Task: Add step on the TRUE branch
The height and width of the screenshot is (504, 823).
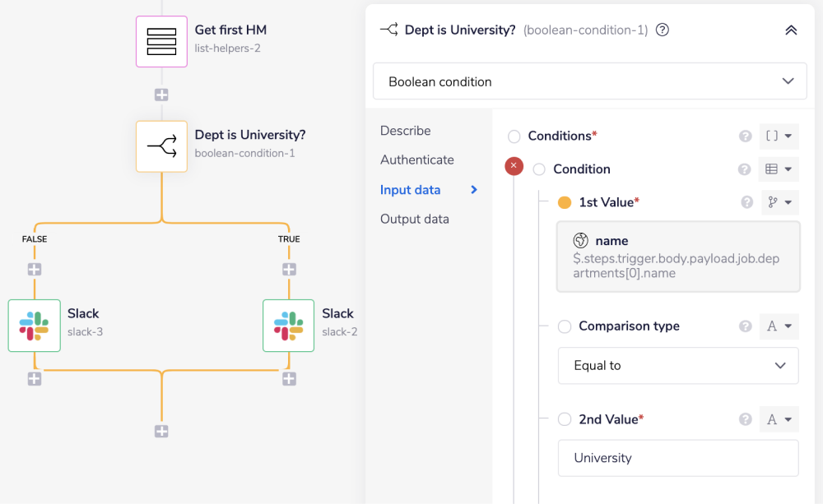Action: click(x=289, y=269)
